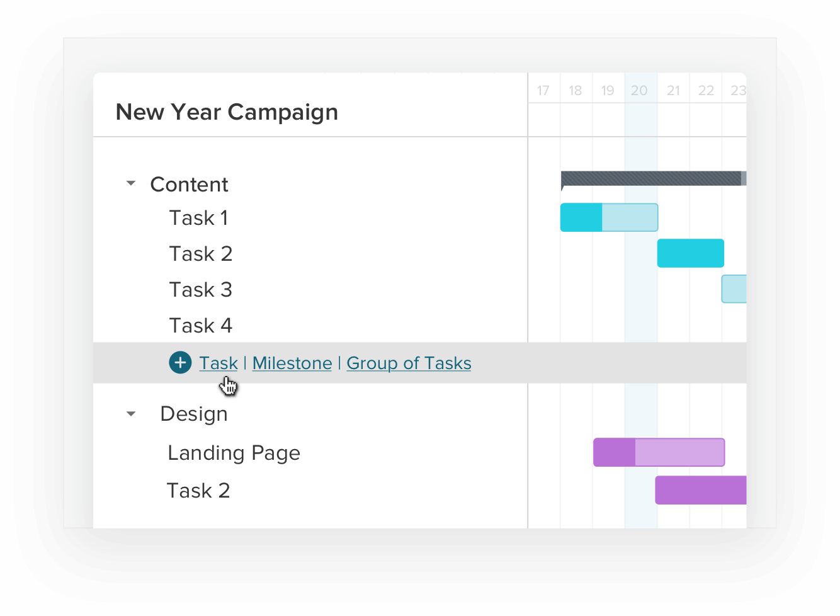Image resolution: width=840 pixels, height=616 pixels.
Task: Select the Task 2 cyan bar under Content
Action: (x=690, y=253)
